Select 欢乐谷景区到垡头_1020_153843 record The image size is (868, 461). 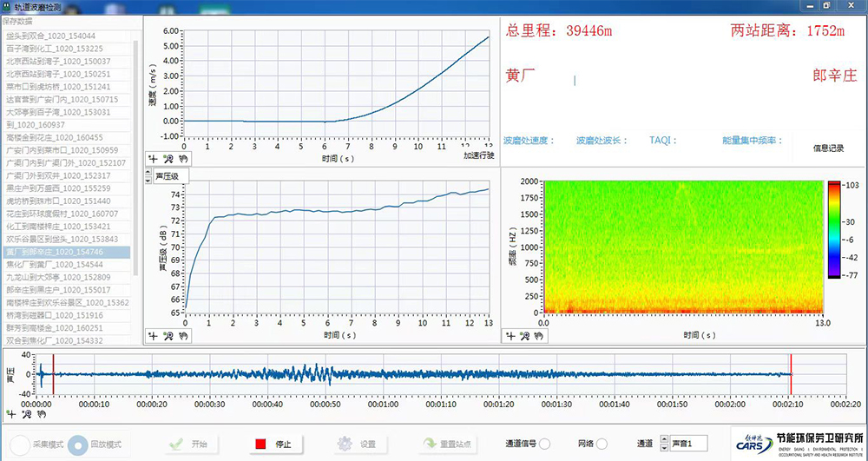pos(66,240)
